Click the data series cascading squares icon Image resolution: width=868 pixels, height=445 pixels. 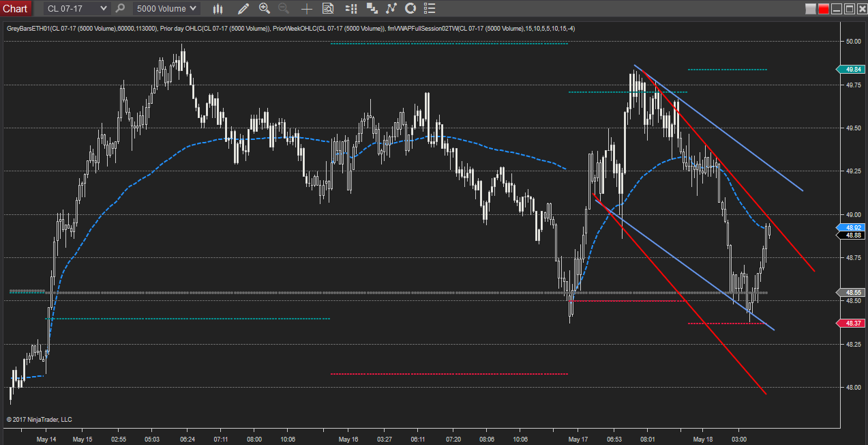coord(372,8)
